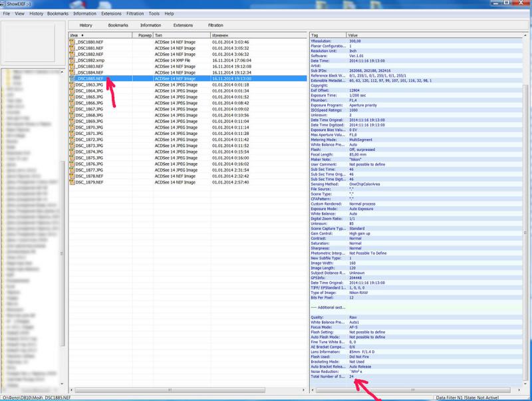Select the file DSC_1865.JPG

click(x=188, y=97)
